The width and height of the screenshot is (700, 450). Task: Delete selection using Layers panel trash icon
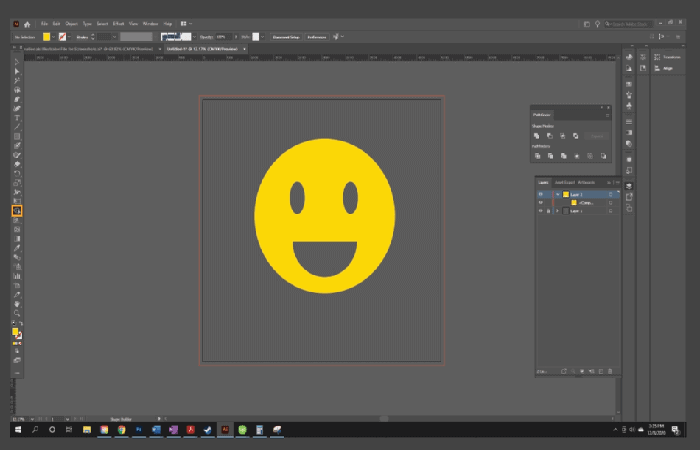coord(610,371)
